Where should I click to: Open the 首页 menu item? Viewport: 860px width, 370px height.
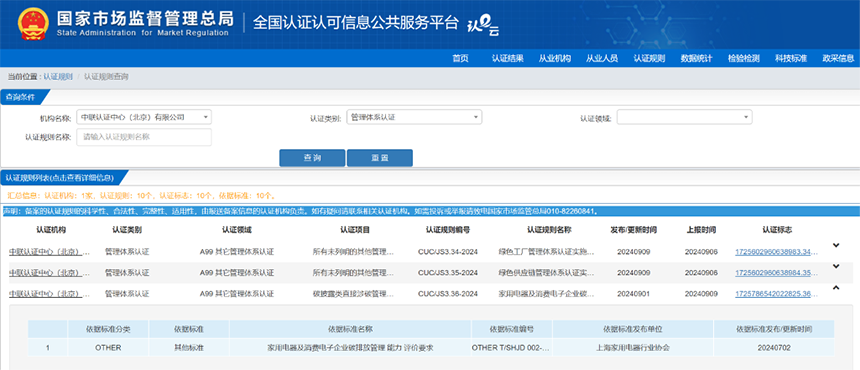click(x=461, y=59)
